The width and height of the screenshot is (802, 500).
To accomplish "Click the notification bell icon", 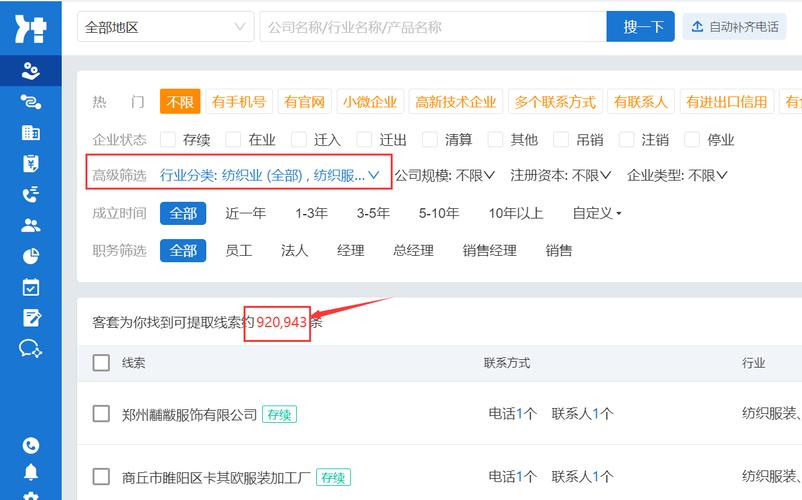I will 30,472.
